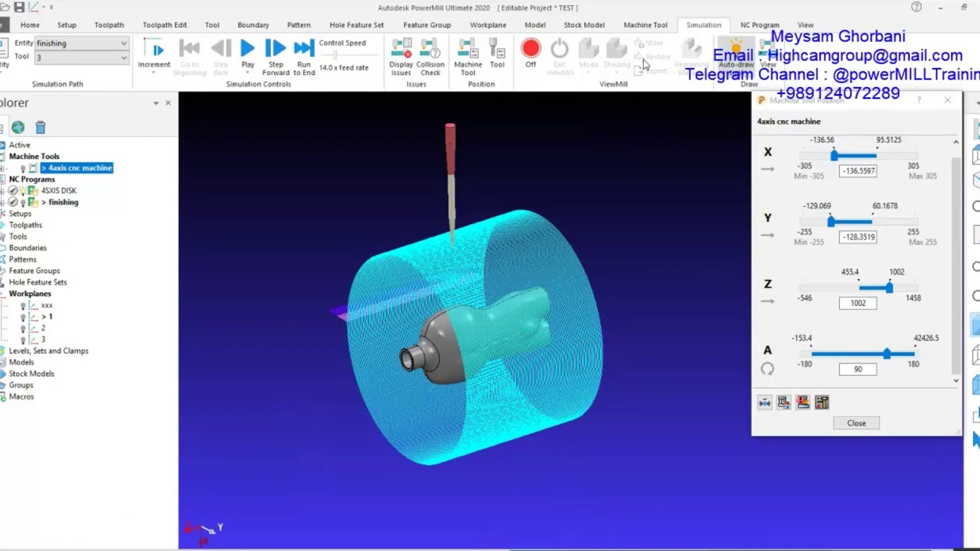Click the trash bin icon in Explorer
This screenshot has width=980, height=551.
point(41,127)
